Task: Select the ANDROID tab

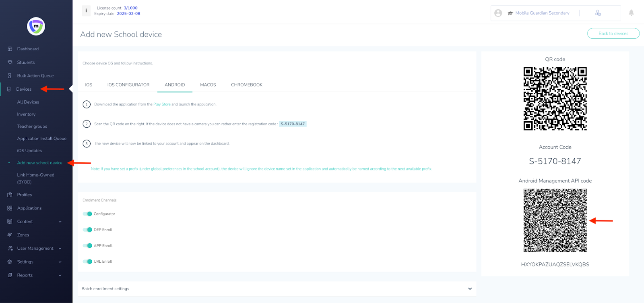Action: [175, 85]
